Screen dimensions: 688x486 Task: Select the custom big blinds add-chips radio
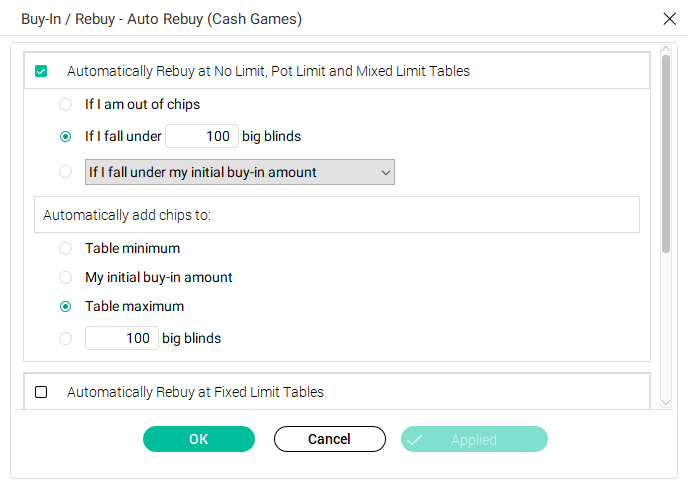66,338
